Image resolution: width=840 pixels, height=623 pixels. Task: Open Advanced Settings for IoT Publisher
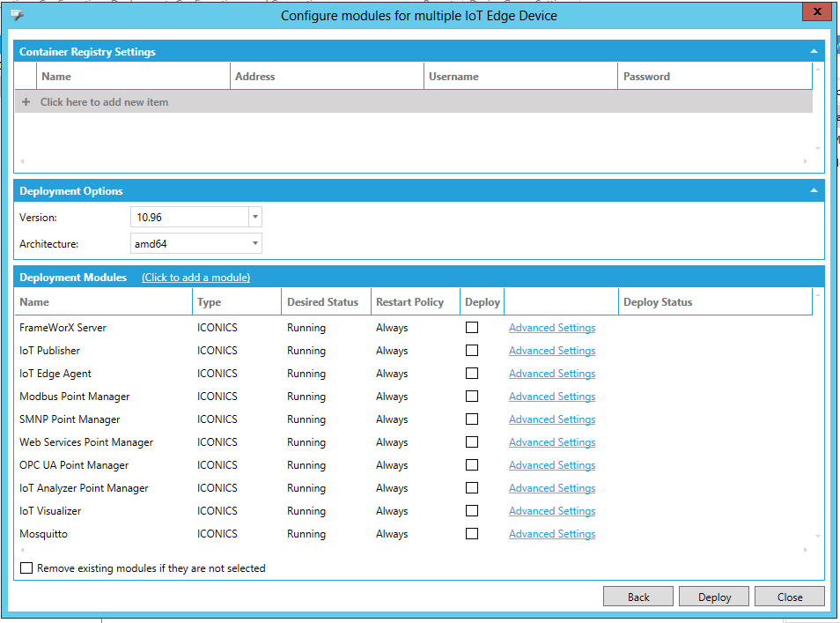pos(552,351)
